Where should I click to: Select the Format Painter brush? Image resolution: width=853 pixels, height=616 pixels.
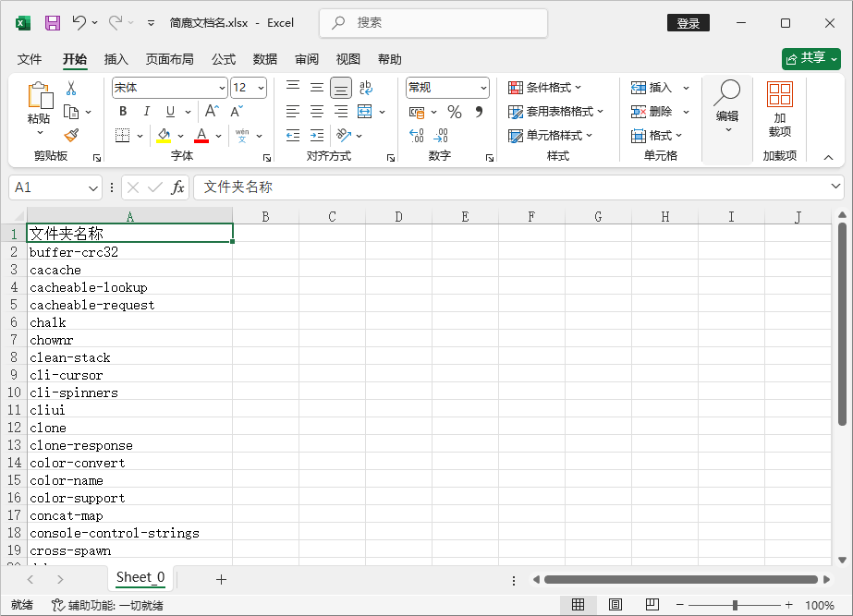pyautogui.click(x=71, y=135)
